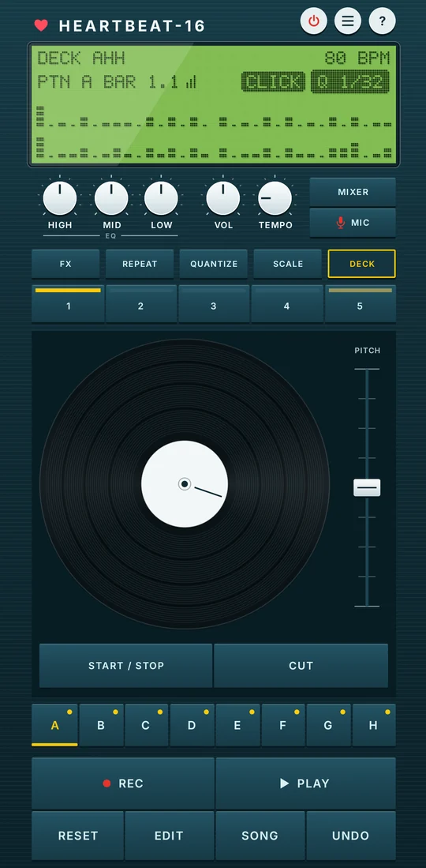Select pattern G
Image resolution: width=426 pixels, height=868 pixels.
tap(328, 725)
